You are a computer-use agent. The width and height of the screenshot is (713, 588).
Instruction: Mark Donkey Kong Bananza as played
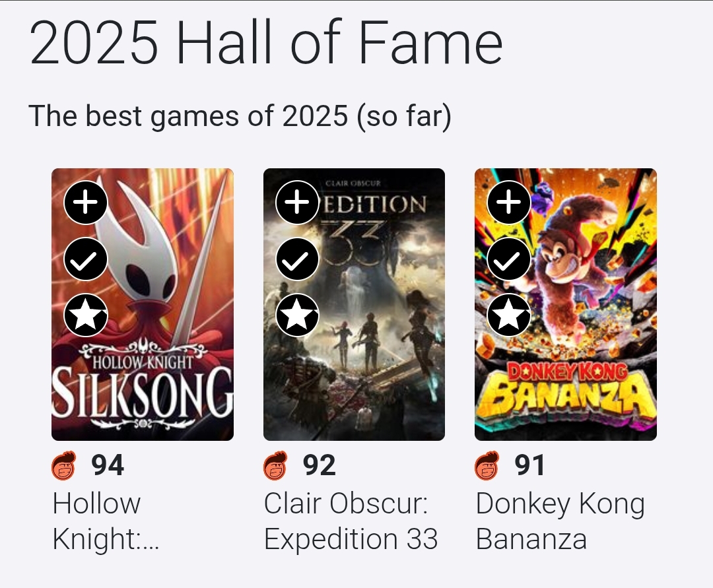click(x=509, y=259)
